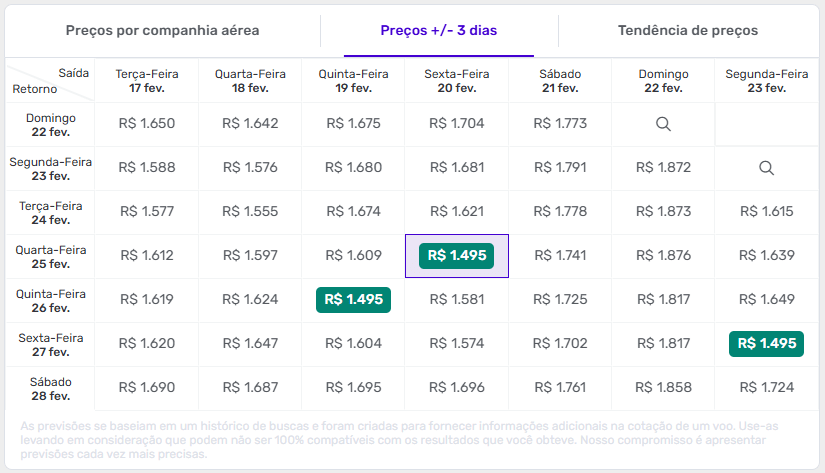Pick the R$ 1.576 Quarta-Feira fare
Image resolution: width=825 pixels, height=473 pixels.
pyautogui.click(x=250, y=168)
